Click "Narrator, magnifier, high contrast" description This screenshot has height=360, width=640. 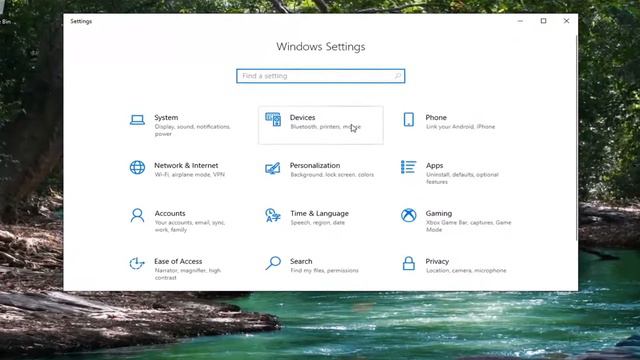(x=188, y=274)
